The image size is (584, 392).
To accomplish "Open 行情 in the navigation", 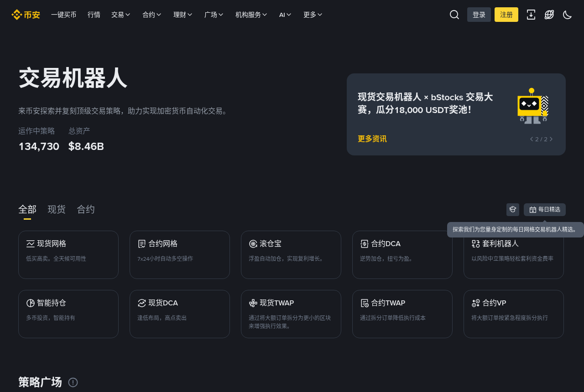I will (x=94, y=15).
